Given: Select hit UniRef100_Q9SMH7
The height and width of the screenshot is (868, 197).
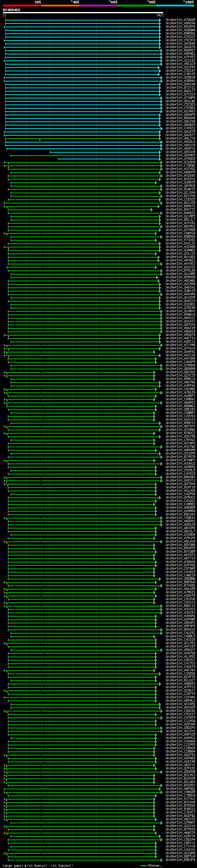Looking at the screenshot, I should [180, 155].
